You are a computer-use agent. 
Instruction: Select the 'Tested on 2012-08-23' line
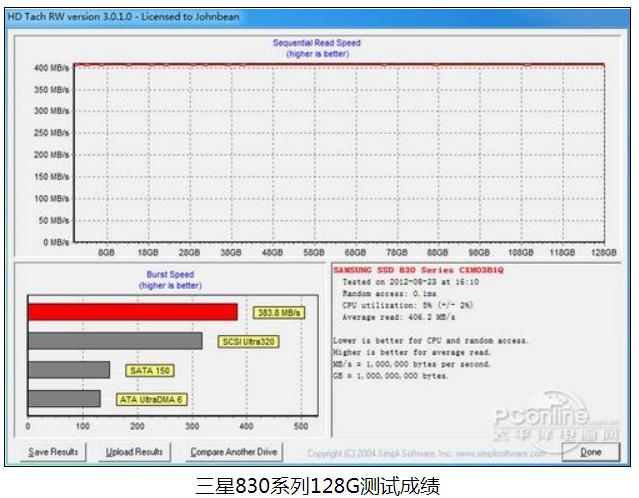click(x=410, y=282)
